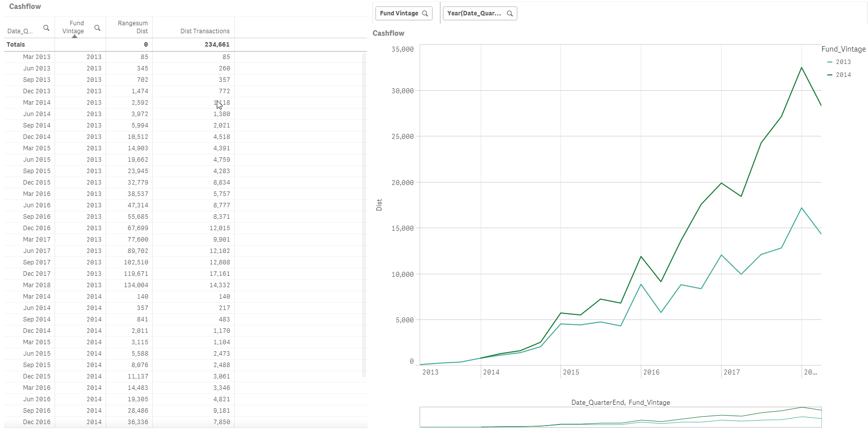Click the Rangesum value 119,671
The height and width of the screenshot is (436, 868).
tap(136, 274)
